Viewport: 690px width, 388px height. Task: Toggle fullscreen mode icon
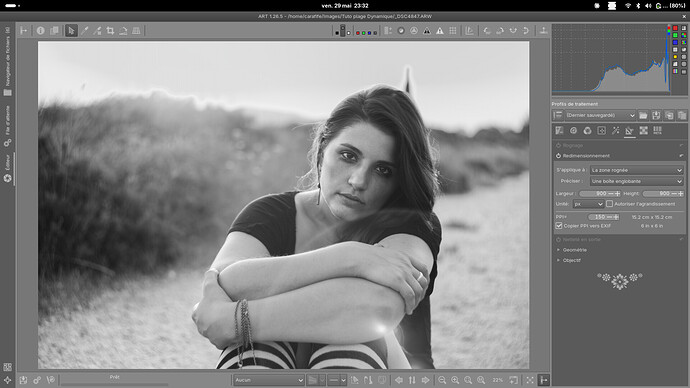pos(530,380)
